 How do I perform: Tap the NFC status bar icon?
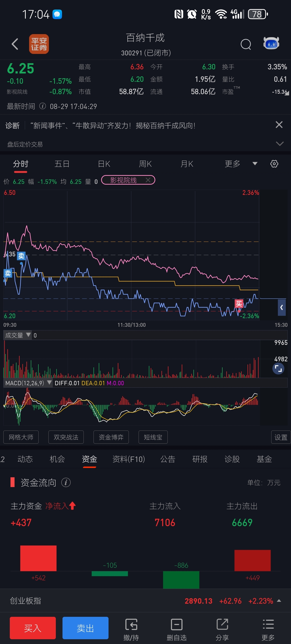point(179,14)
